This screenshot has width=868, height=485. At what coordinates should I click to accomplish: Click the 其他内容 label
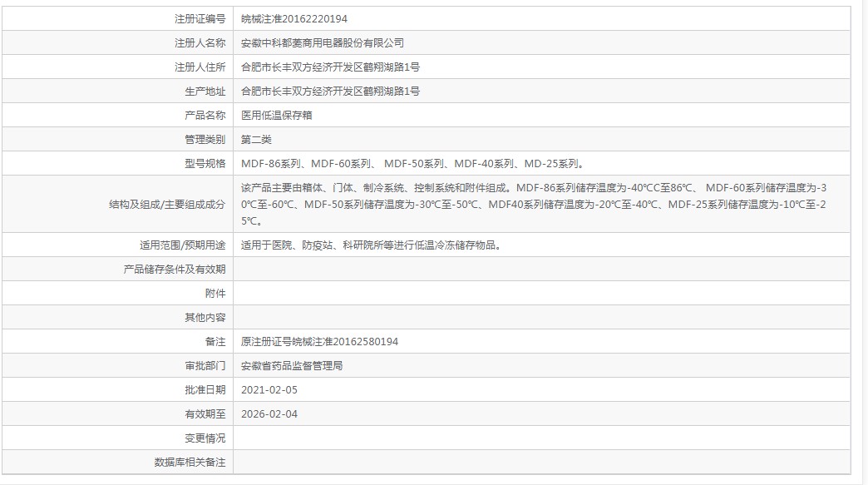click(x=205, y=317)
